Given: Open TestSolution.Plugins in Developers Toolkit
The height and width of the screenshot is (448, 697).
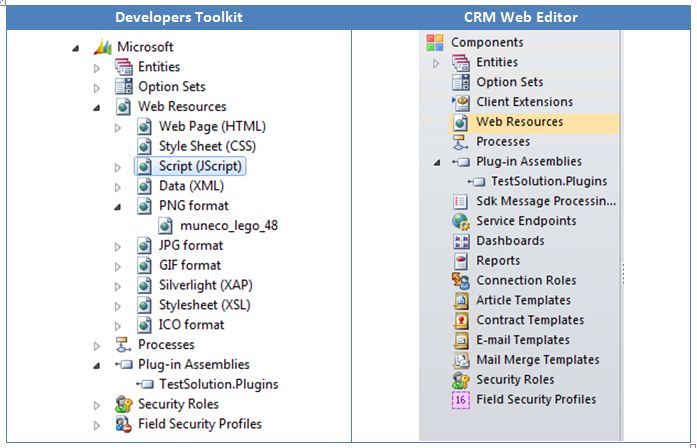Looking at the screenshot, I should (x=218, y=384).
